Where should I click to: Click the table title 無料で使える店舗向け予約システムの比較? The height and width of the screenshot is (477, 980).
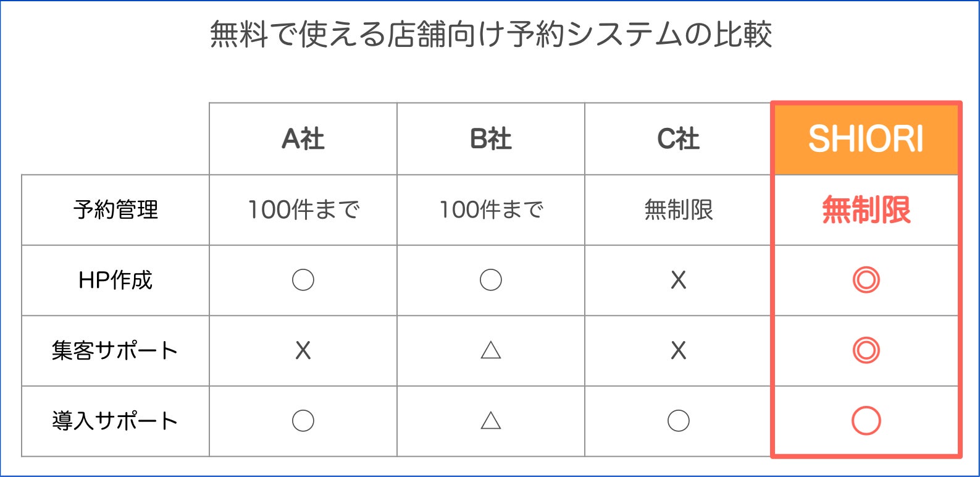pos(490,34)
